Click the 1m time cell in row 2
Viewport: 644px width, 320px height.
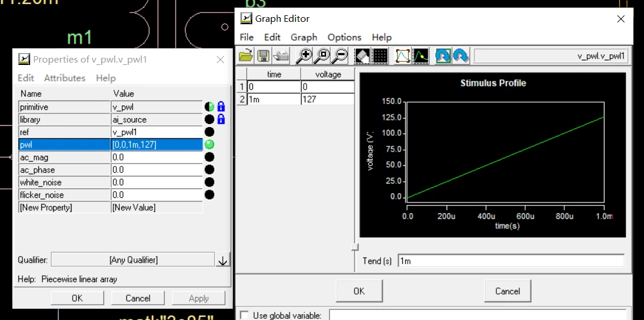(274, 99)
